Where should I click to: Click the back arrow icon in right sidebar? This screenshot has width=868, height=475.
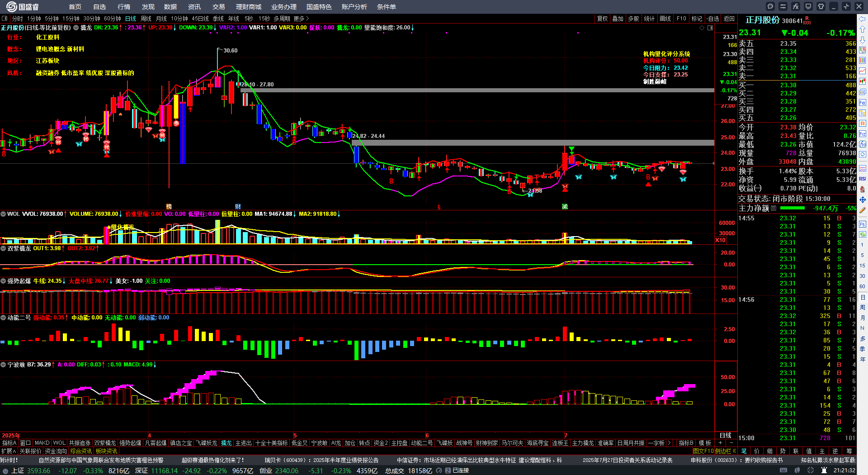[x=863, y=19]
